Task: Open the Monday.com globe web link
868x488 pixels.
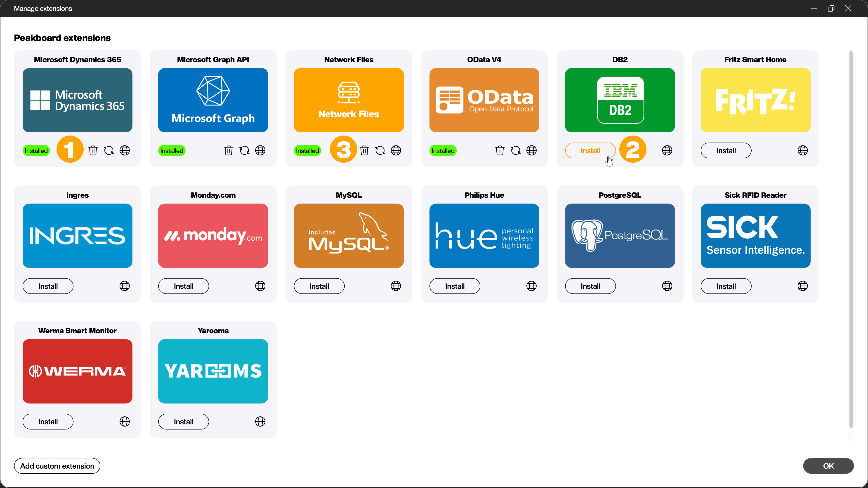Action: point(260,286)
